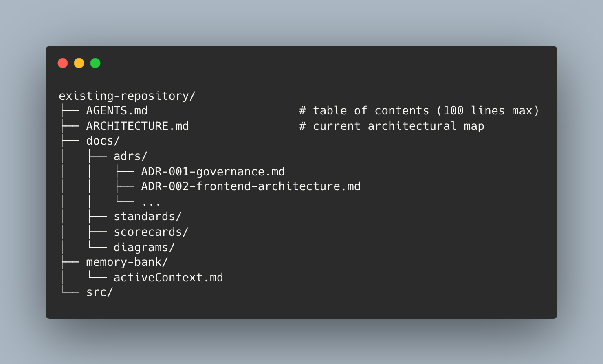Click the green maximize window dot

coord(95,63)
